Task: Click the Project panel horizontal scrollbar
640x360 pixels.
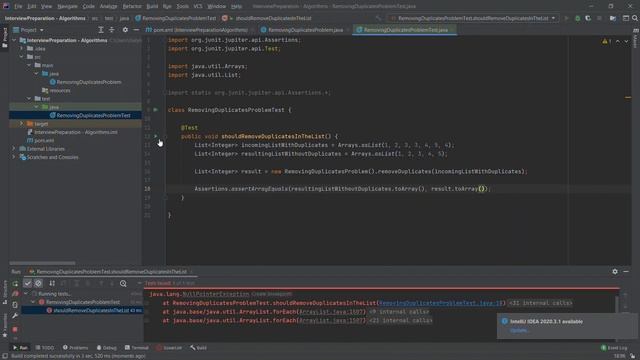Action: pos(42,263)
